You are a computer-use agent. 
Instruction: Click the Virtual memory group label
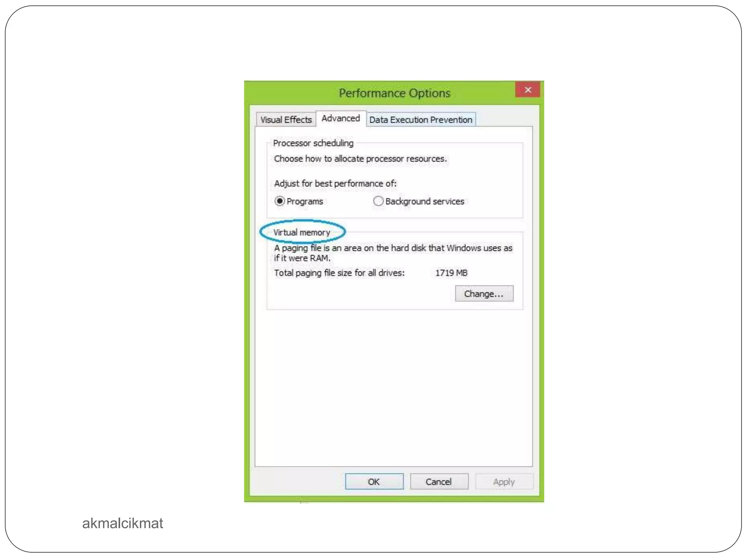click(x=302, y=233)
